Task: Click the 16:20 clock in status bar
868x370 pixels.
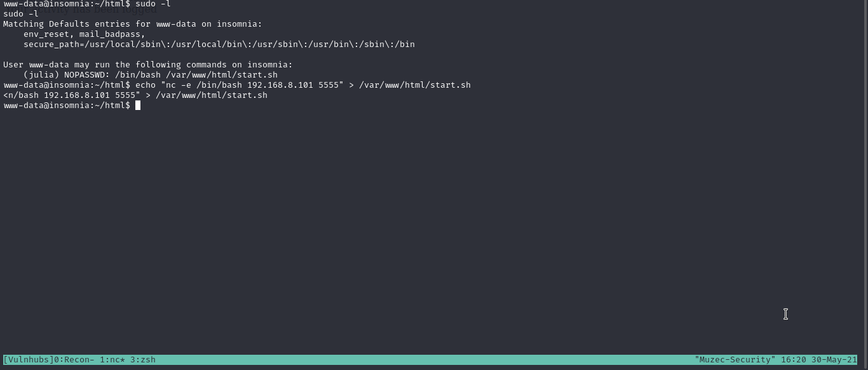Action: click(794, 360)
